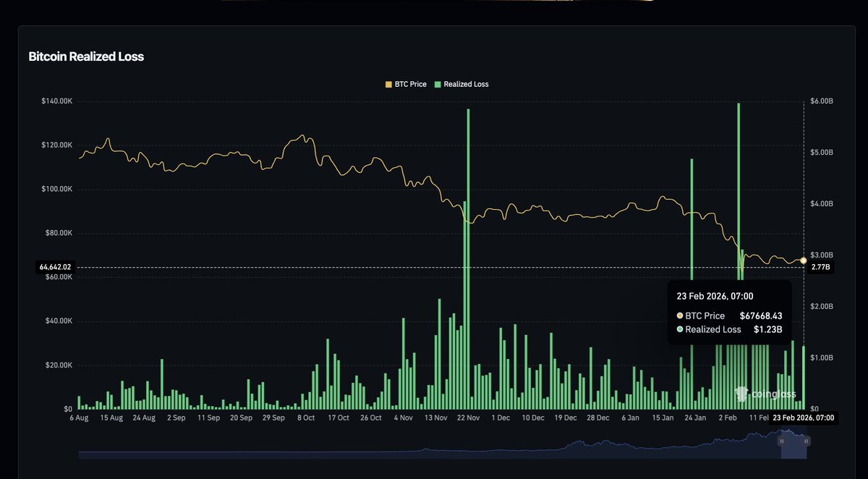868x479 pixels.
Task: Click the yellow price line endpoint marker
Action: pyautogui.click(x=803, y=260)
